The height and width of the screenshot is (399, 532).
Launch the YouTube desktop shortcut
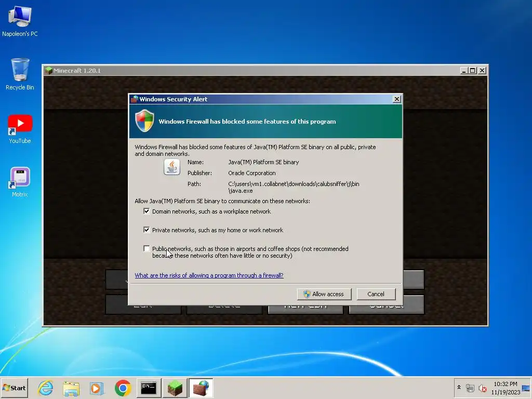coord(20,129)
